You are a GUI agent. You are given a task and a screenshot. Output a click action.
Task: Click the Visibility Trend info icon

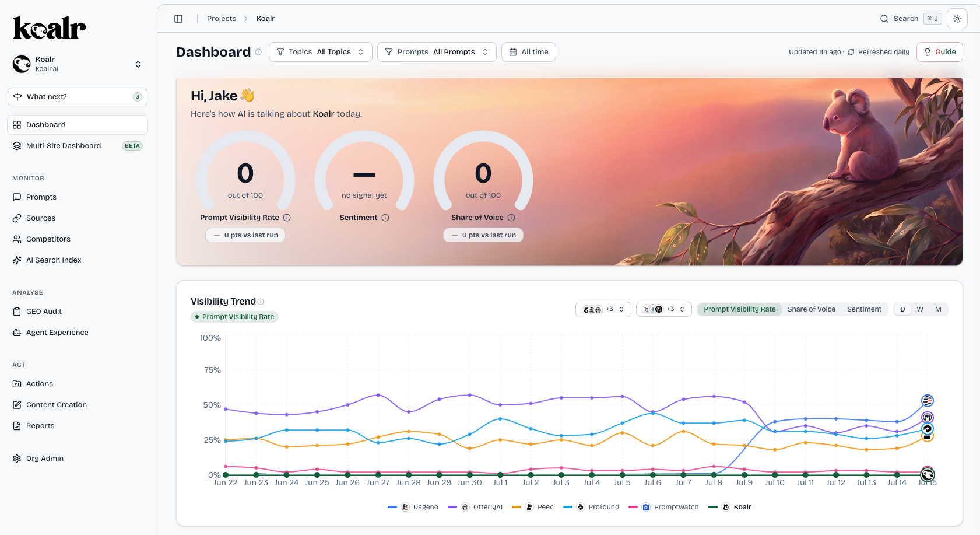click(x=261, y=302)
